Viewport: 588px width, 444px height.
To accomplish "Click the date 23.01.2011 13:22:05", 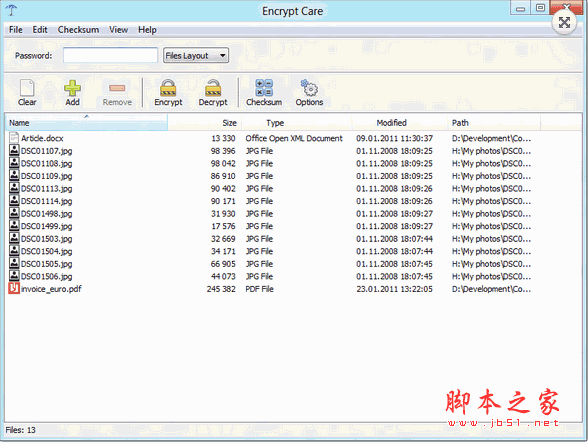I will coord(394,289).
